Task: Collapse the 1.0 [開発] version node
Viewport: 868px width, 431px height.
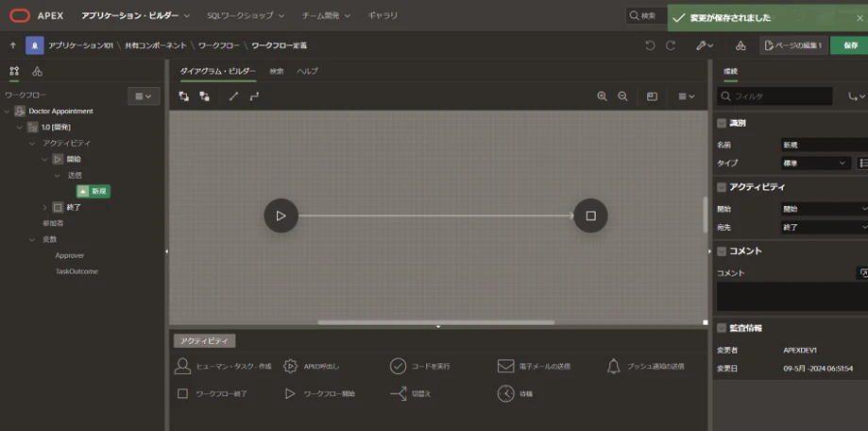Action: [20, 128]
